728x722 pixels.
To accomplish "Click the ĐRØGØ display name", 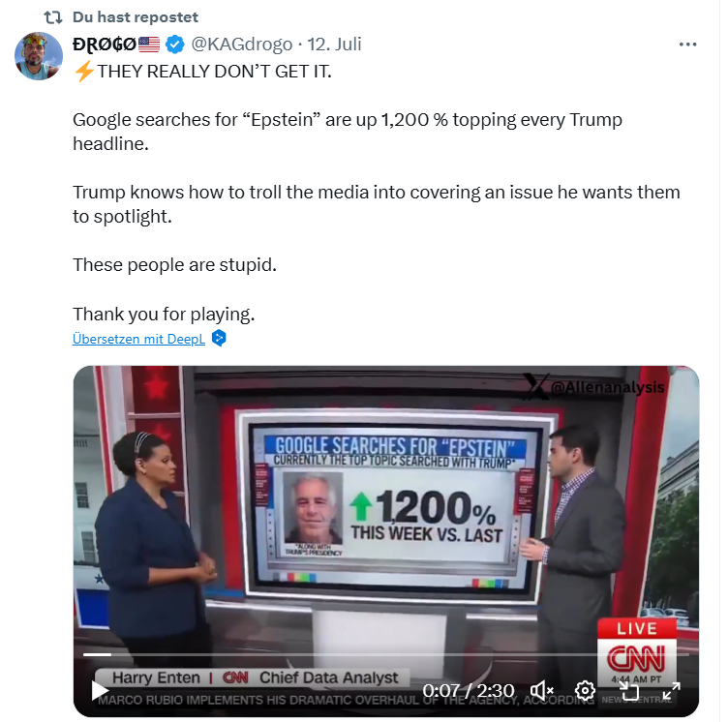I will (104, 45).
